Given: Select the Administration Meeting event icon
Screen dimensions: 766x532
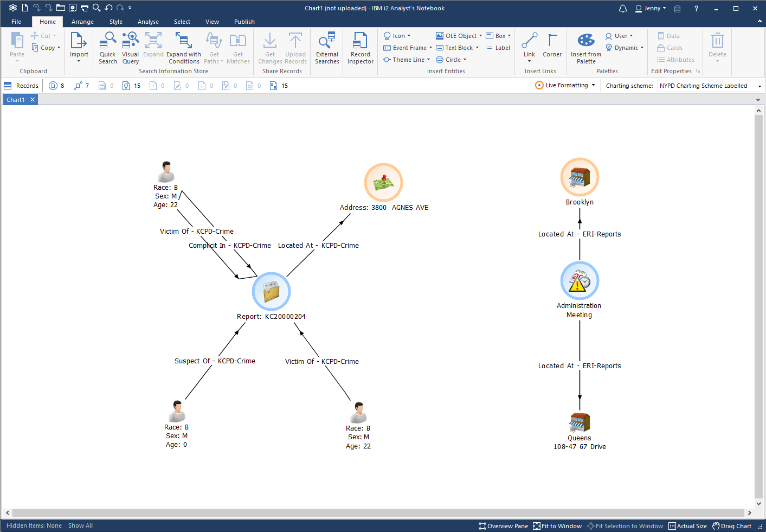Looking at the screenshot, I should [580, 281].
